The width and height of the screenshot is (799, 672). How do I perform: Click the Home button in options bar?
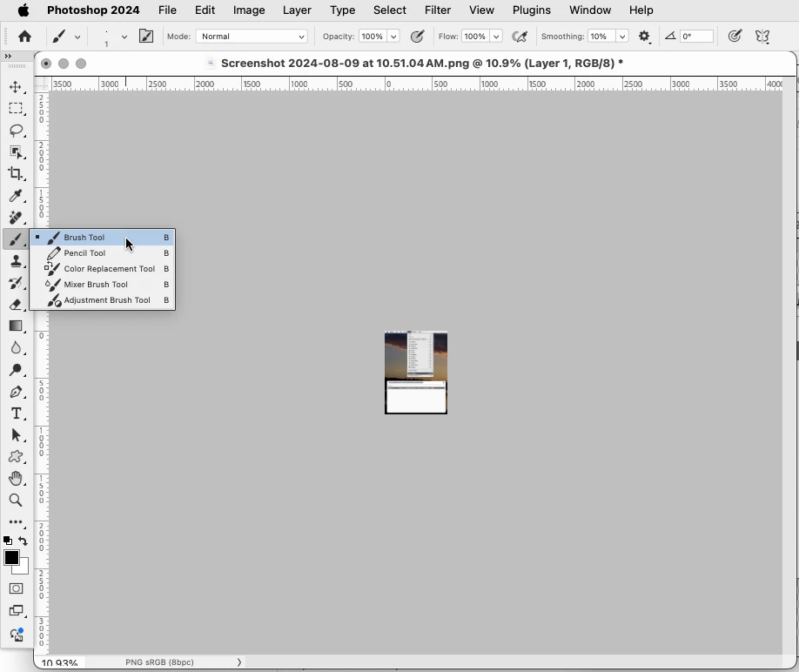(24, 37)
